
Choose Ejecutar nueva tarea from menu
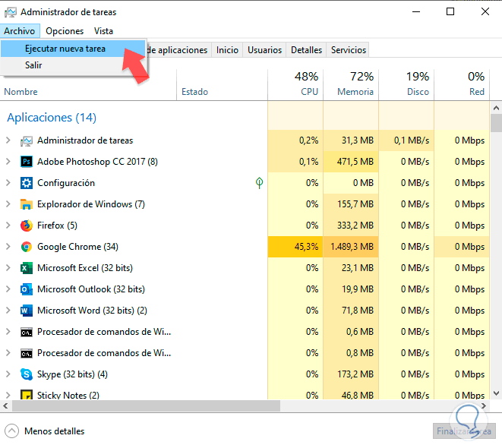(73, 49)
